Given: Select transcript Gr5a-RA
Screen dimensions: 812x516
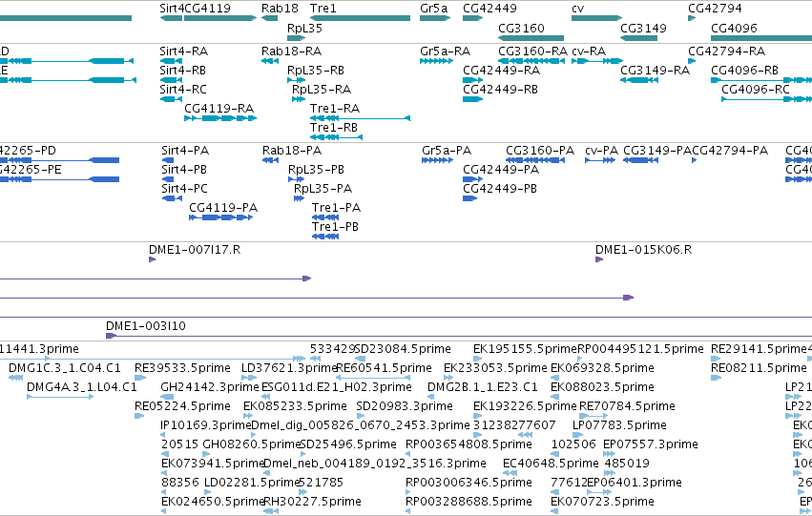Looking at the screenshot, I should 437,61.
